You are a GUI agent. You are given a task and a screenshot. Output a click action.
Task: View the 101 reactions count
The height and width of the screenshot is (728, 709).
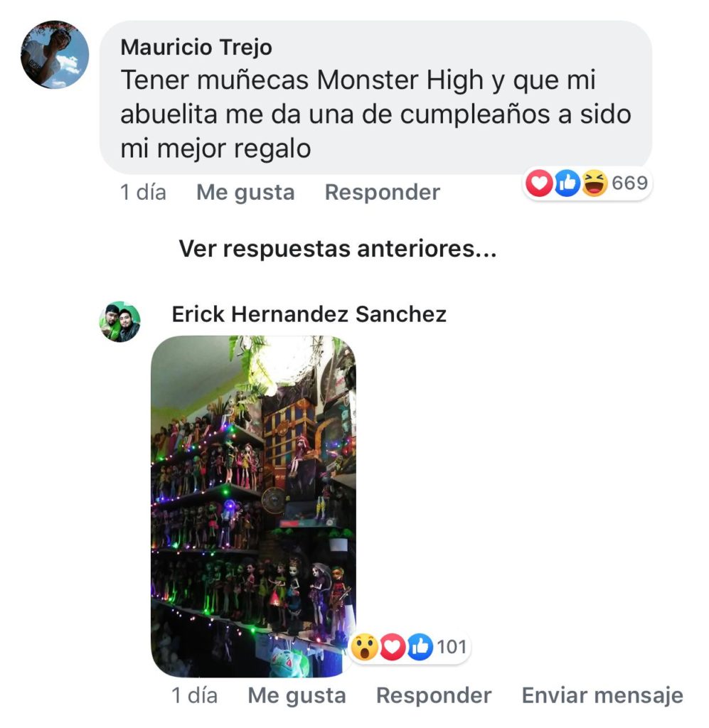[452, 647]
